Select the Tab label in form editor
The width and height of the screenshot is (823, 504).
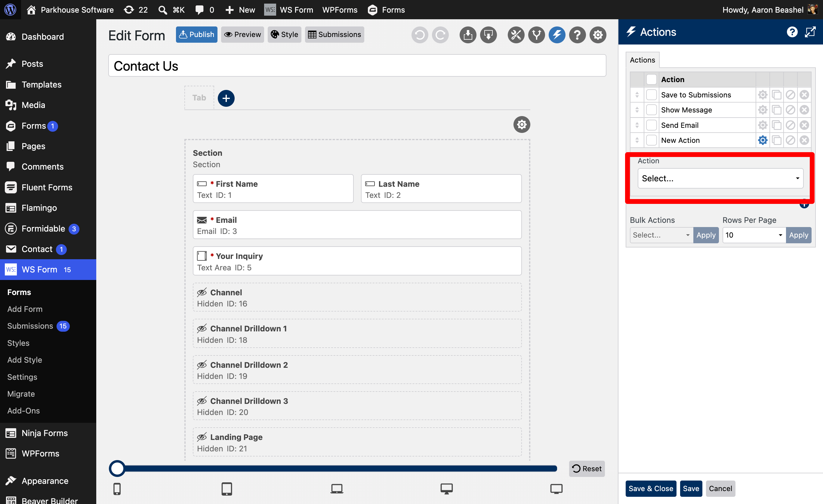tap(199, 98)
